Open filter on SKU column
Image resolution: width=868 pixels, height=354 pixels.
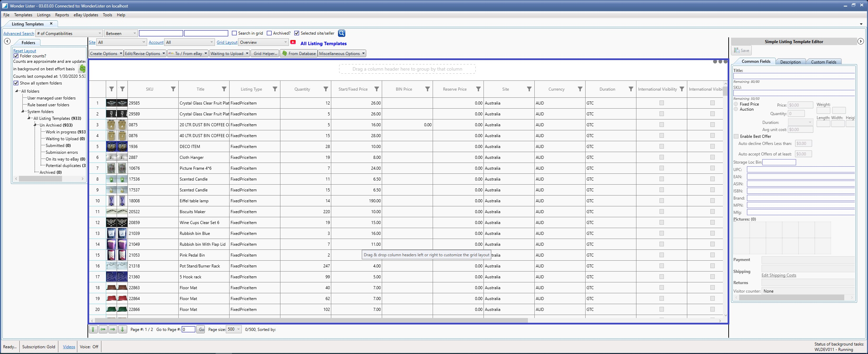click(x=173, y=89)
